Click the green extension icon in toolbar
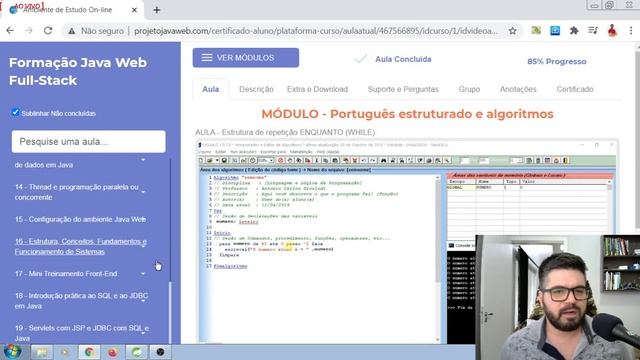This screenshot has width=640, height=360. pyautogui.click(x=536, y=31)
